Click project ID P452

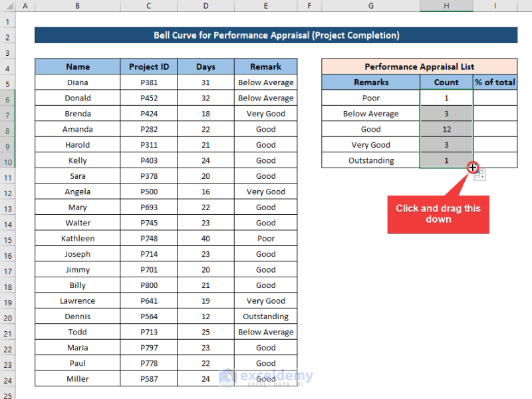(148, 98)
